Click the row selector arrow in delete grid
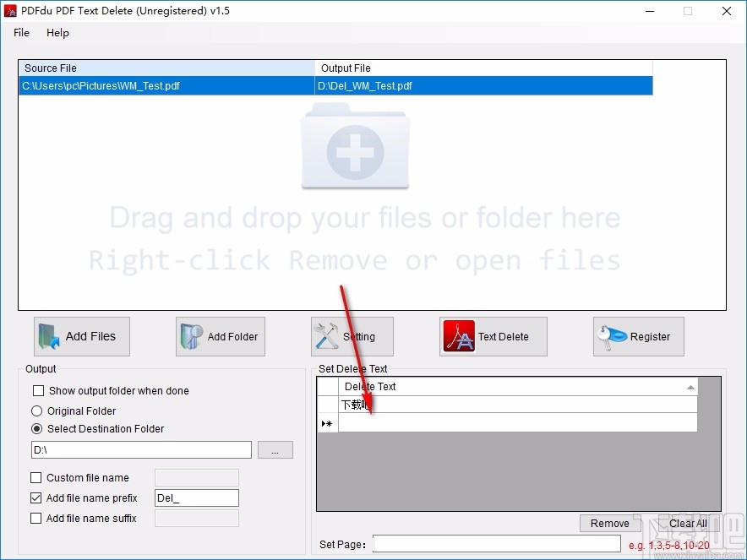 (327, 422)
